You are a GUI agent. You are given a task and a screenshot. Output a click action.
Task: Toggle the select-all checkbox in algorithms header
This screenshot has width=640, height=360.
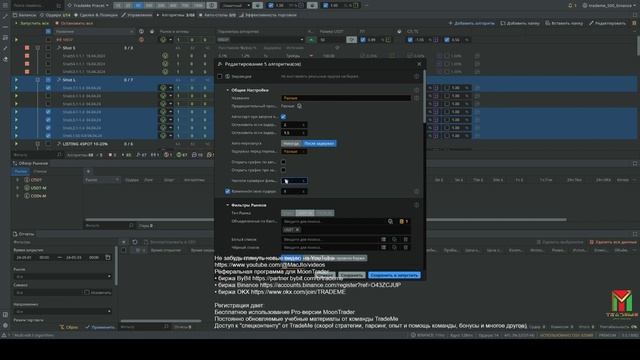point(48,31)
